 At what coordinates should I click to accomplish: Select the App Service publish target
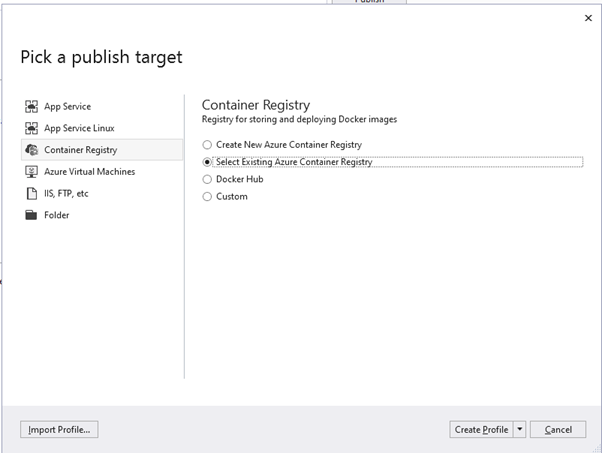point(102,106)
